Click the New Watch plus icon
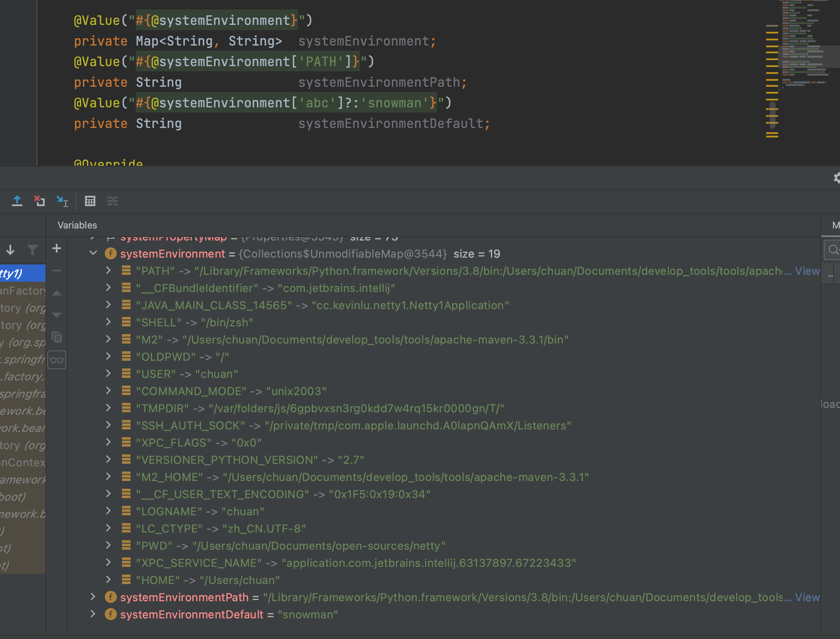 [57, 248]
